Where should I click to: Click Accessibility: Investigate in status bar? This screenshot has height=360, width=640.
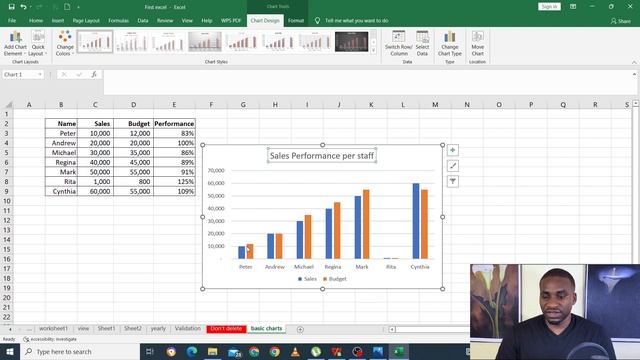click(x=50, y=339)
